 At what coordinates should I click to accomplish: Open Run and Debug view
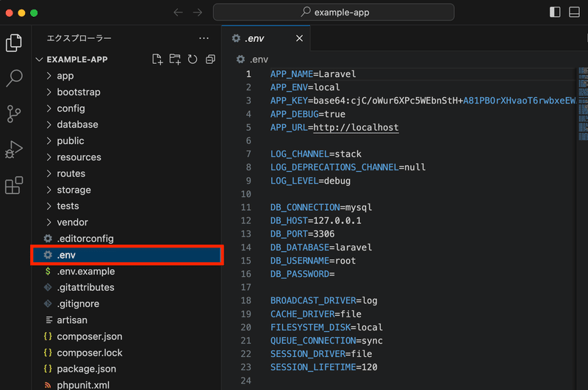pyautogui.click(x=14, y=150)
